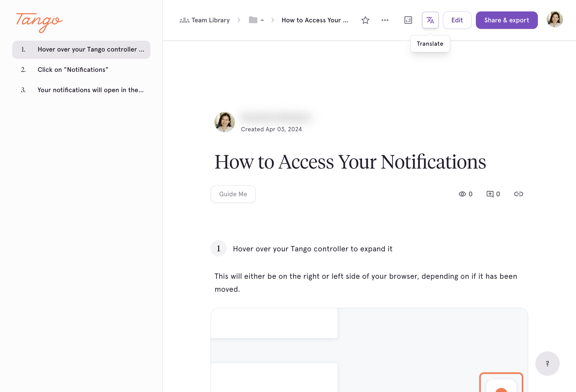Click the Created Apr 03, 2024 text
Image resolution: width=576 pixels, height=392 pixels.
point(271,129)
